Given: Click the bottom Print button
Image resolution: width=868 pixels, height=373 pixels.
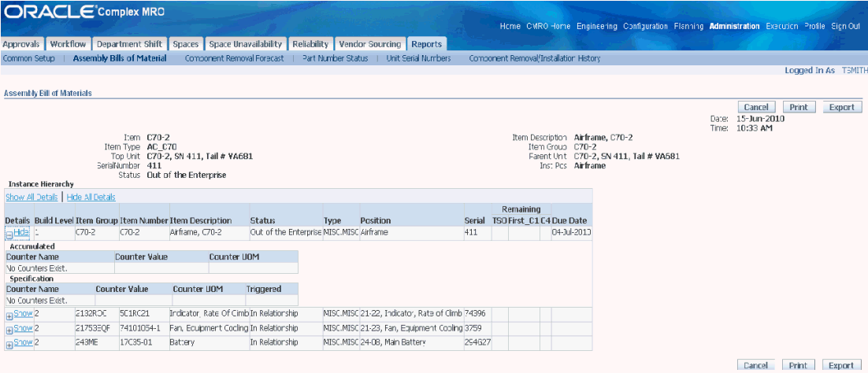Looking at the screenshot, I should point(799,365).
